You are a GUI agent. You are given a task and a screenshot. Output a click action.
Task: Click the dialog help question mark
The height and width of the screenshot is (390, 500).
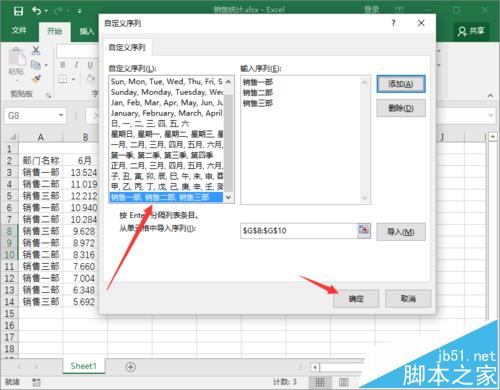(x=393, y=23)
